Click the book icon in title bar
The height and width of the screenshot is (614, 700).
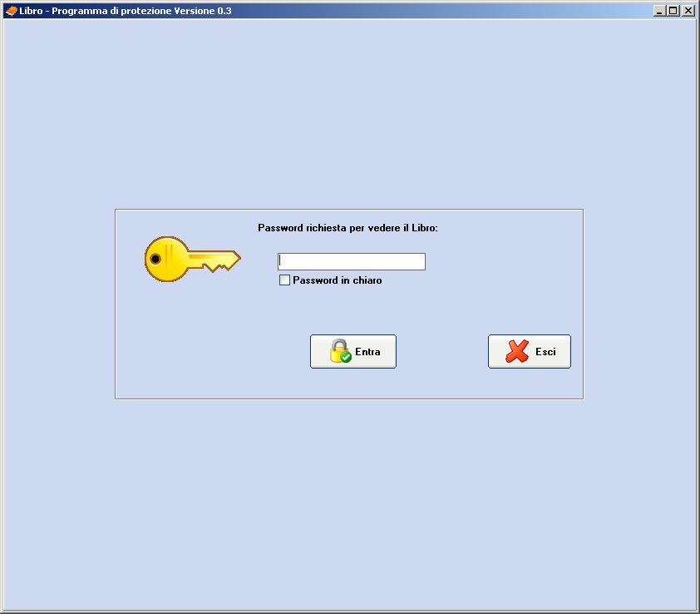[11, 11]
